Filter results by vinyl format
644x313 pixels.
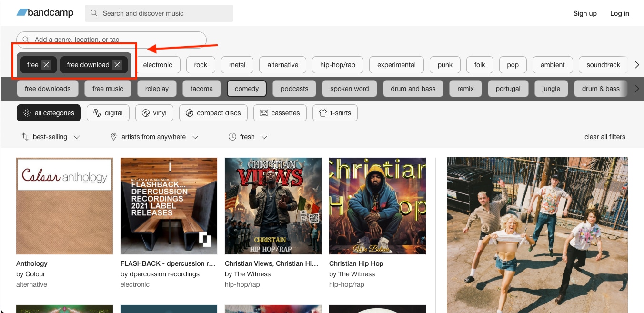click(x=154, y=113)
